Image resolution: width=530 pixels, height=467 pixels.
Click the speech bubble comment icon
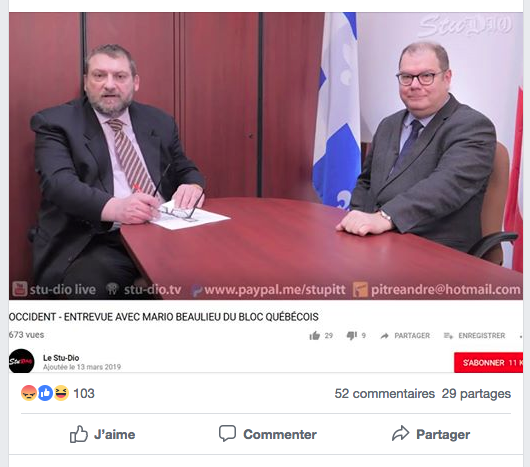[227, 433]
